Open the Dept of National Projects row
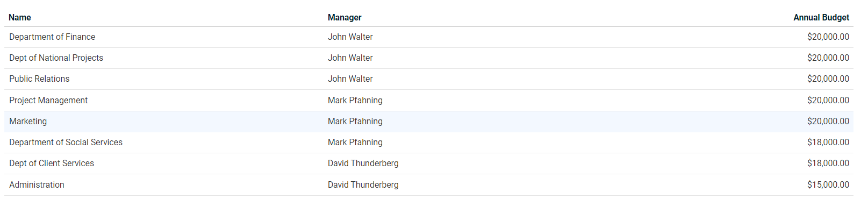The image size is (868, 206). 428,58
